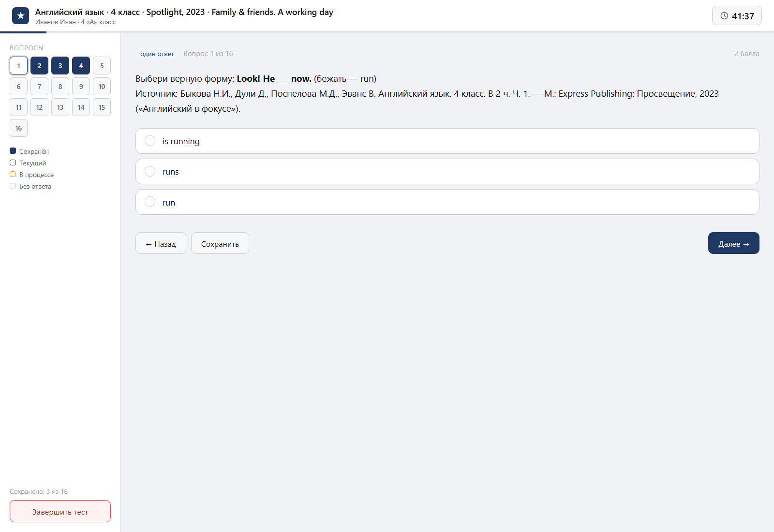
Task: Jump to question 16
Action: 18,128
